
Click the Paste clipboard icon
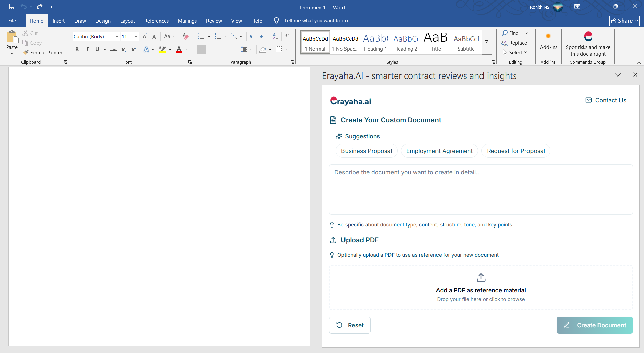click(12, 37)
